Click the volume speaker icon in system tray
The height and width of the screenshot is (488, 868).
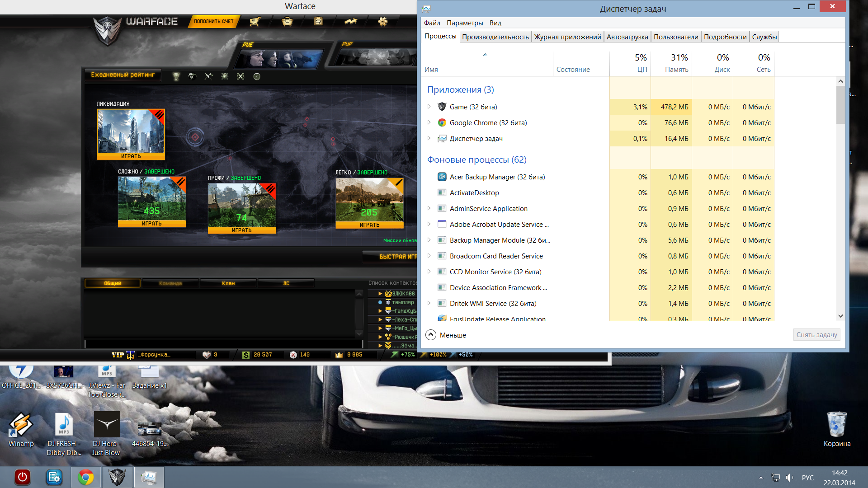789,478
